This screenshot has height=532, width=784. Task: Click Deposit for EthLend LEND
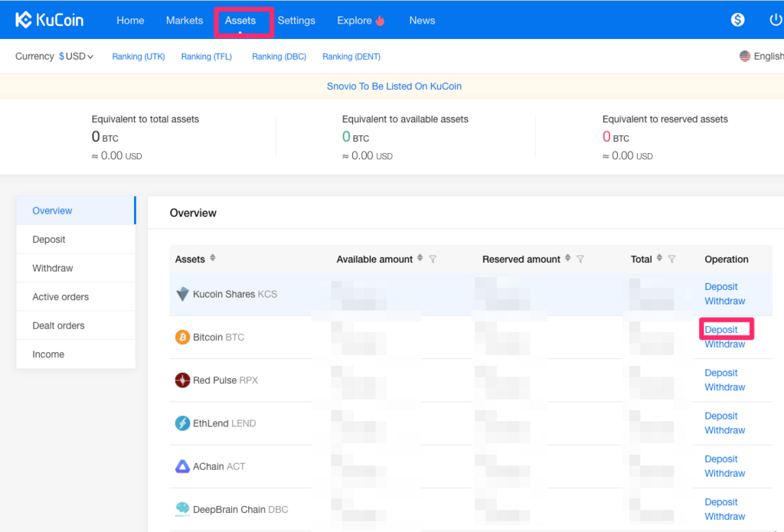tap(721, 416)
